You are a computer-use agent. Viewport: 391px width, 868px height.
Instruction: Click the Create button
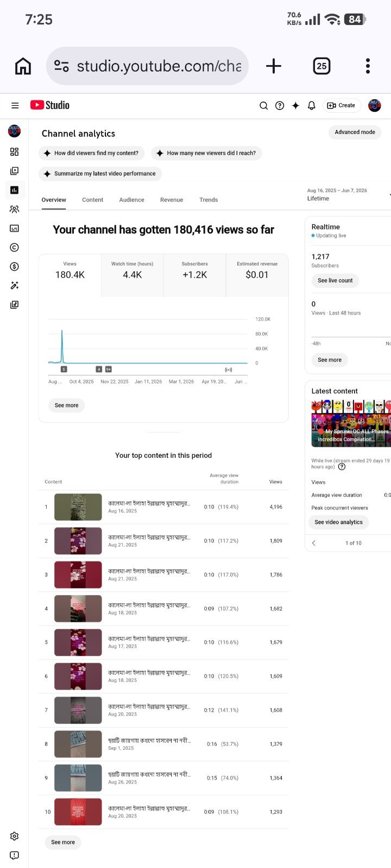point(342,105)
